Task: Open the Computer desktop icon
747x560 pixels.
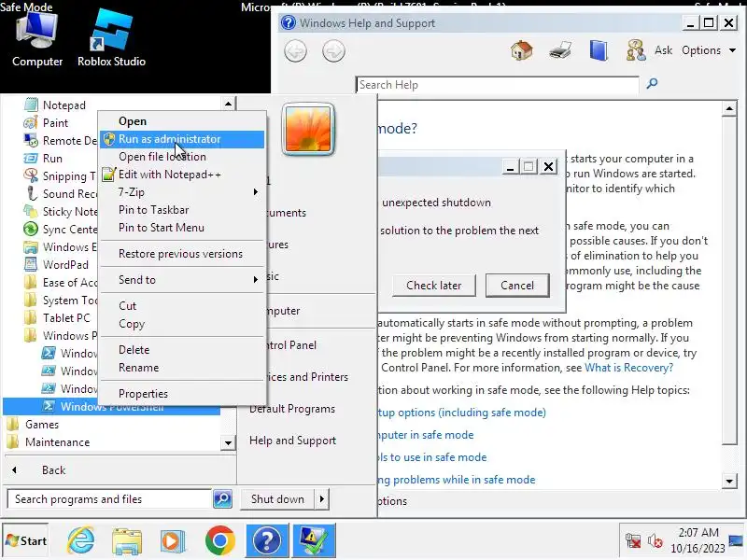Action: click(x=36, y=40)
